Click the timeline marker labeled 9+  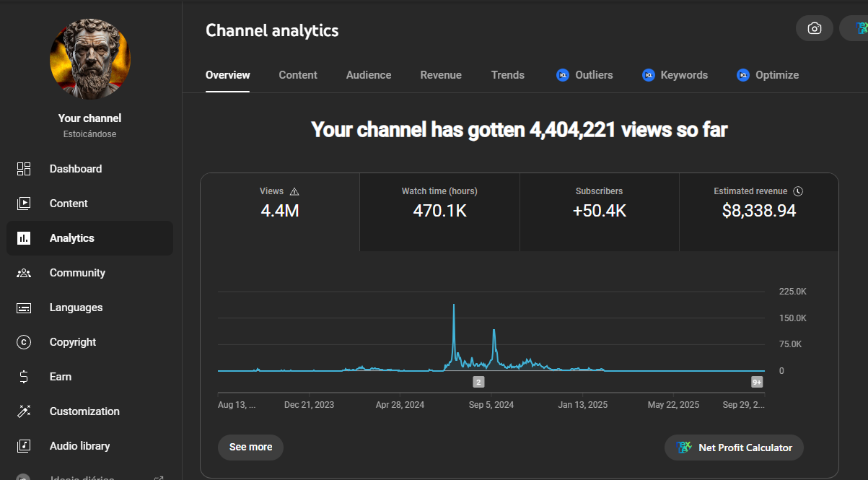[757, 382]
